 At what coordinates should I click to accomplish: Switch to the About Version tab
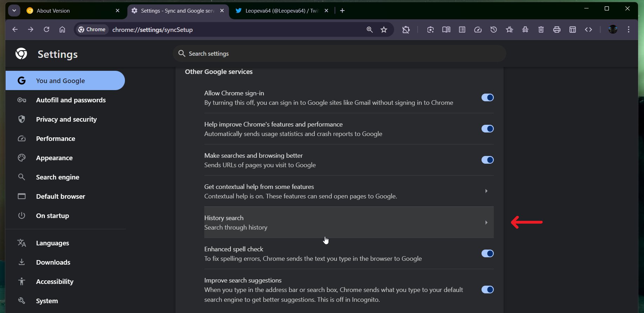(70, 11)
